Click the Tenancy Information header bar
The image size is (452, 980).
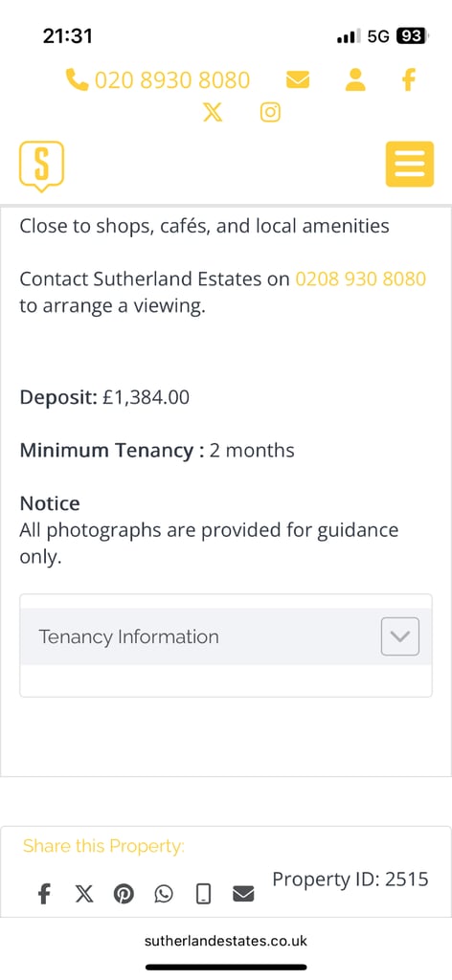pos(226,636)
